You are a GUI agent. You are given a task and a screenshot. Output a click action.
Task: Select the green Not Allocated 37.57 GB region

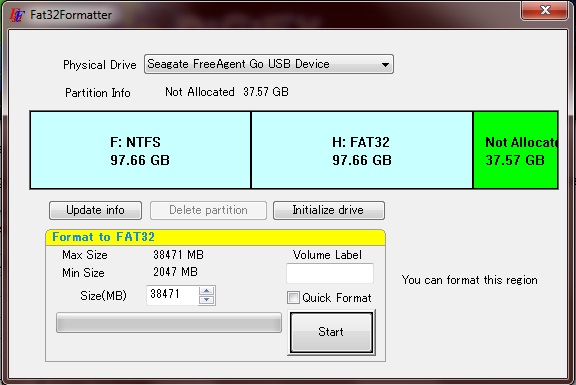tap(516, 150)
